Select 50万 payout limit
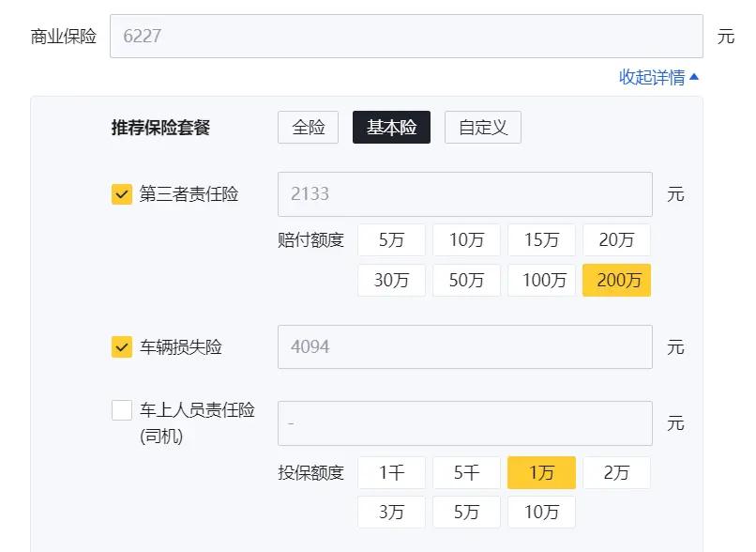 466,280
